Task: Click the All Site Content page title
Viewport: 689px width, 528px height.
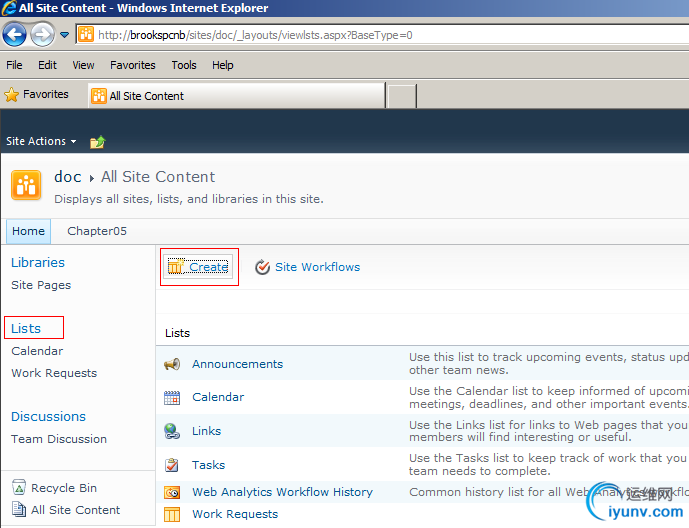Action: pos(158,177)
